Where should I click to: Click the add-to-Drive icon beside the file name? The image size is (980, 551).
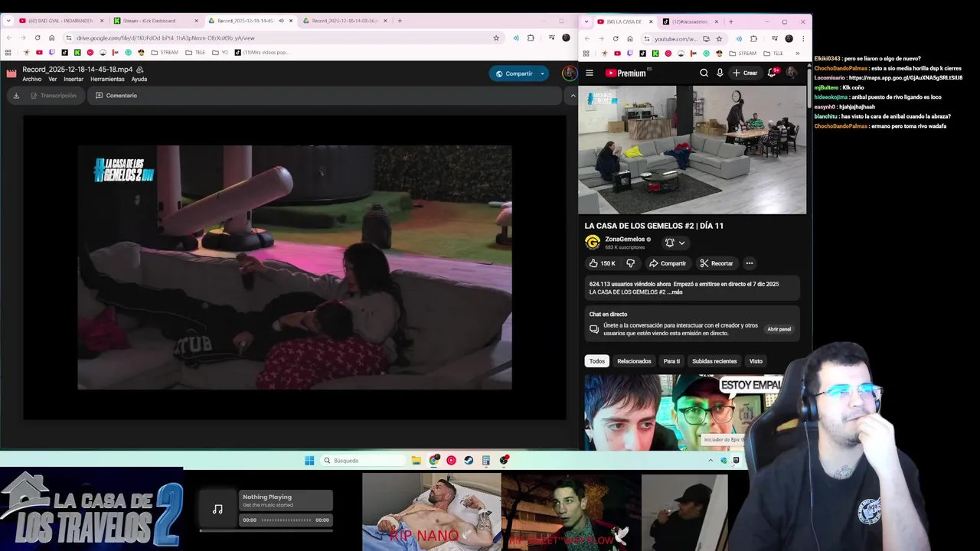click(140, 70)
